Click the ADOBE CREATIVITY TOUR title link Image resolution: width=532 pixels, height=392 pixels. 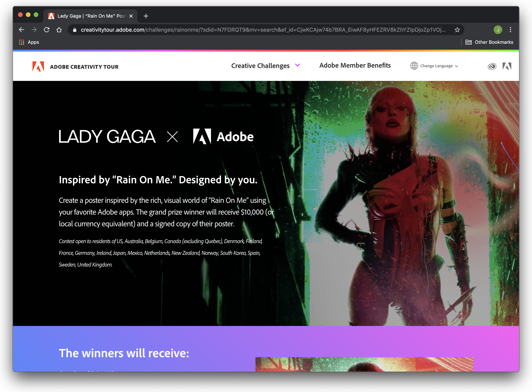84,67
